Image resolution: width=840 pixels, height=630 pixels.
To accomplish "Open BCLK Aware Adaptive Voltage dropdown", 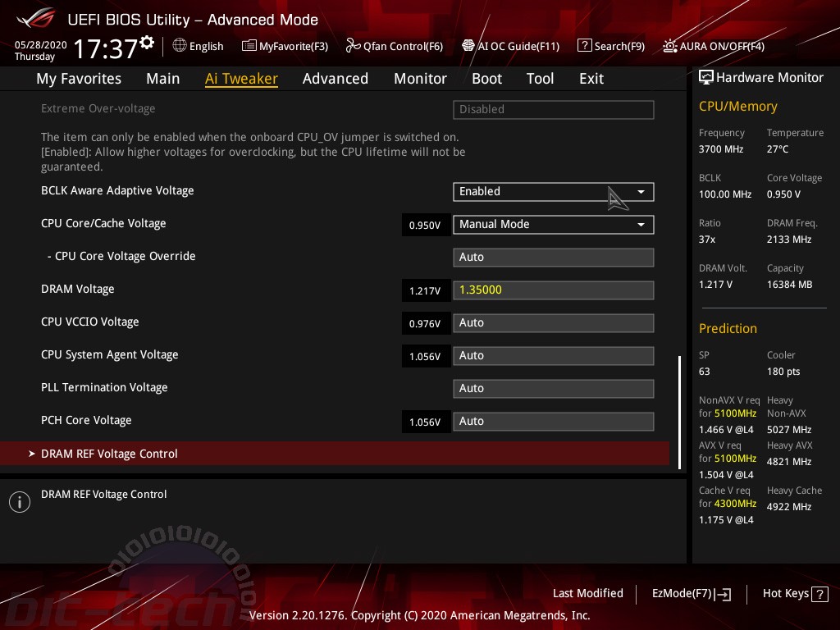I will tap(554, 192).
